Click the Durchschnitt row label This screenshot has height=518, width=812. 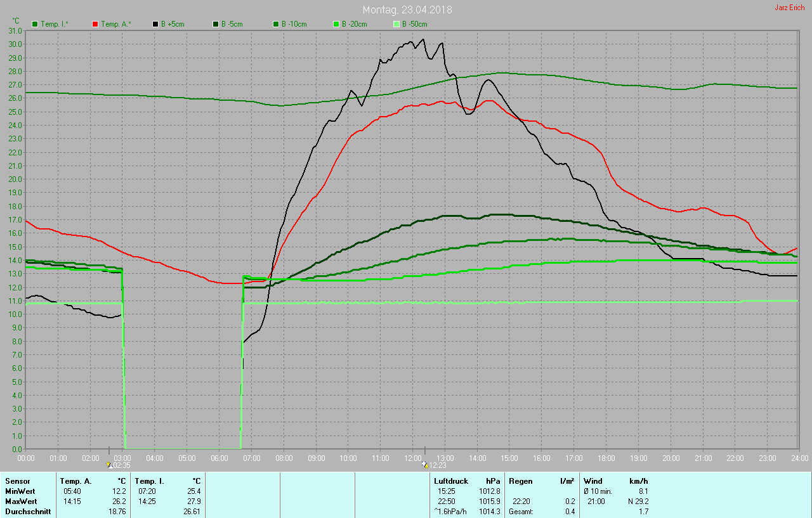(x=27, y=511)
